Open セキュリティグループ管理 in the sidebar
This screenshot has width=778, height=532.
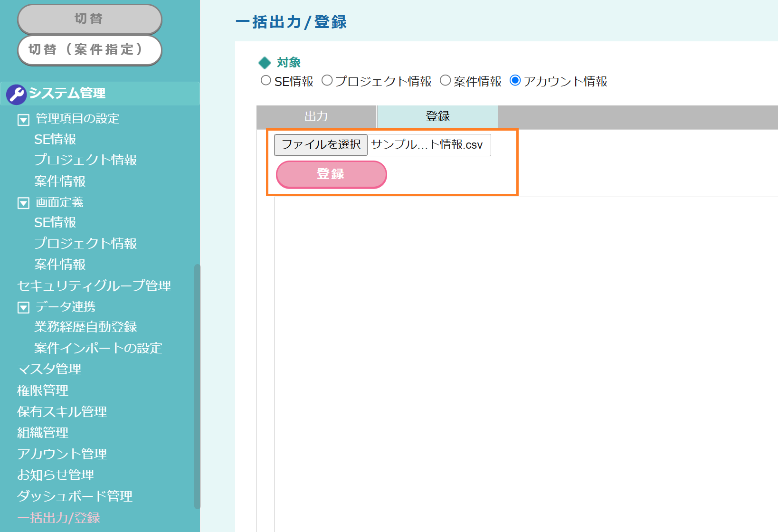coord(94,285)
